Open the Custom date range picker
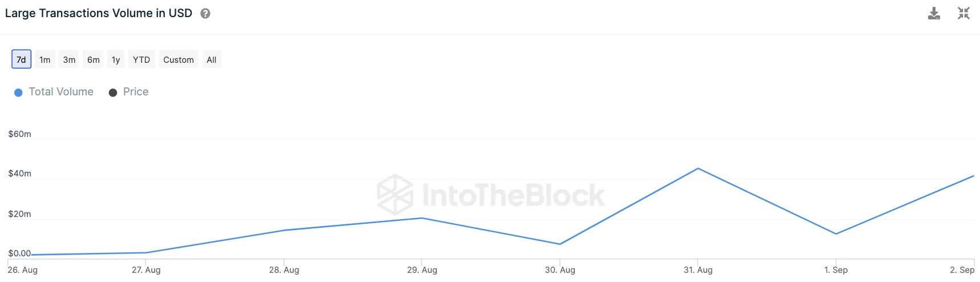The height and width of the screenshot is (282, 980). [179, 59]
